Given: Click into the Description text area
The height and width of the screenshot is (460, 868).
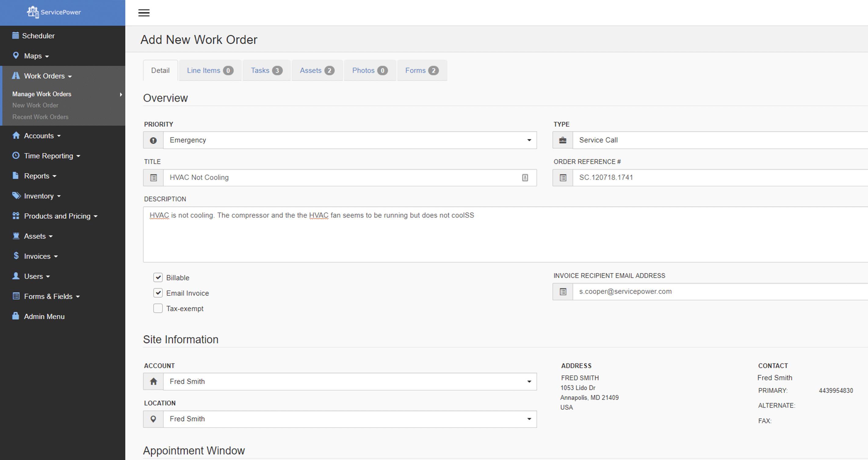Looking at the screenshot, I should tap(505, 234).
